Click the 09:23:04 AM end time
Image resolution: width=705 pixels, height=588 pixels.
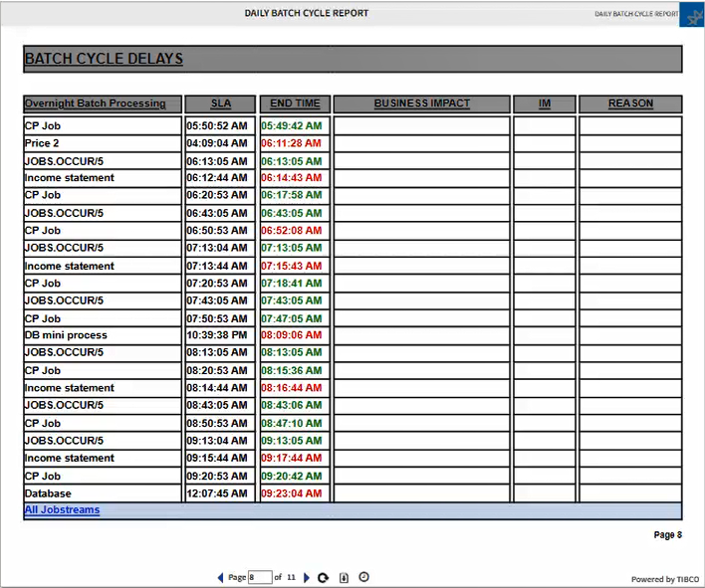click(292, 493)
